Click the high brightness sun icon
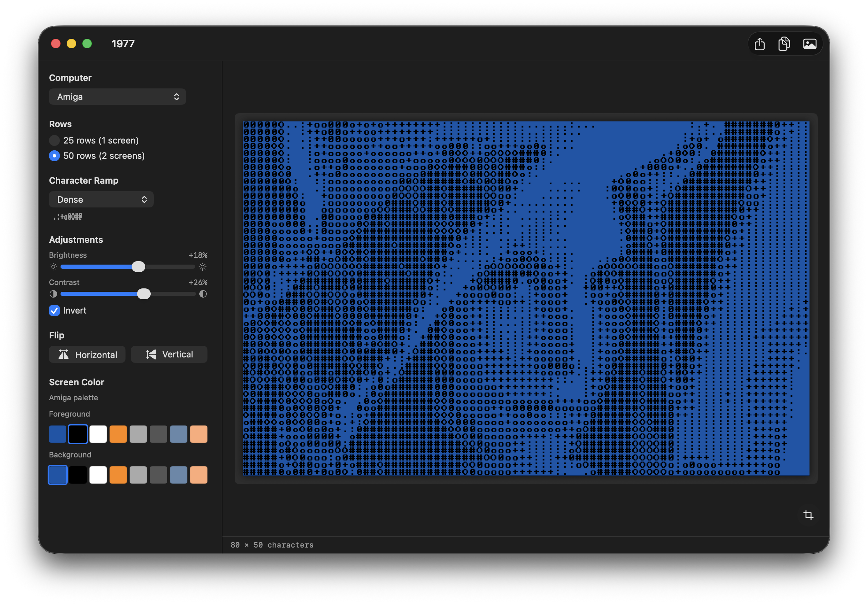The height and width of the screenshot is (604, 868). pos(203,267)
